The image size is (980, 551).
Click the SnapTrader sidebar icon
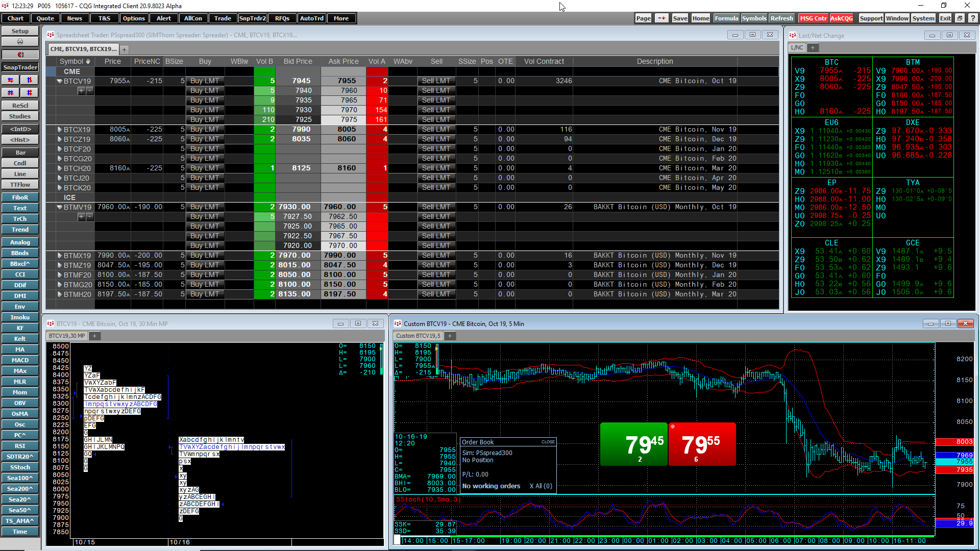pos(19,67)
